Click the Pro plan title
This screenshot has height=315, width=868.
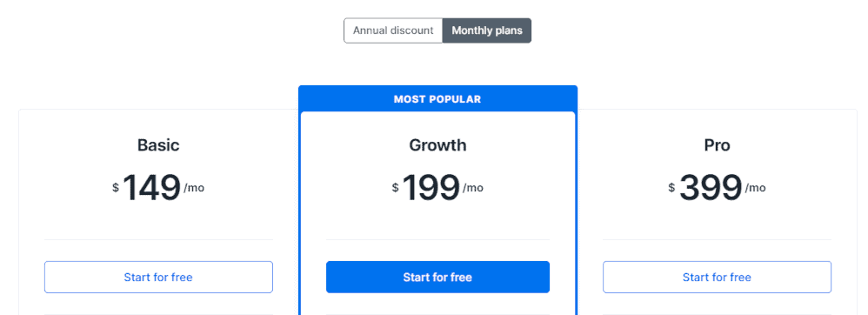coord(717,145)
